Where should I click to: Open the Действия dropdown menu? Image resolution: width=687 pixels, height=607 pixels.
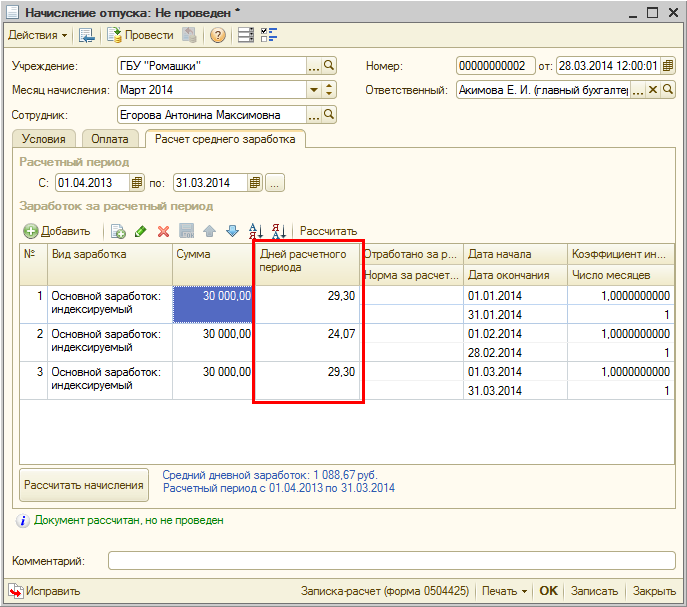pos(38,36)
